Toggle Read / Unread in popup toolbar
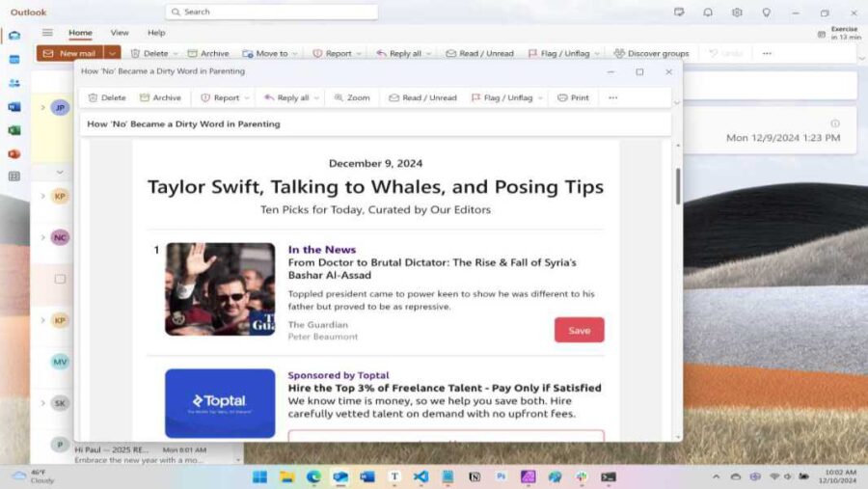 pos(422,97)
